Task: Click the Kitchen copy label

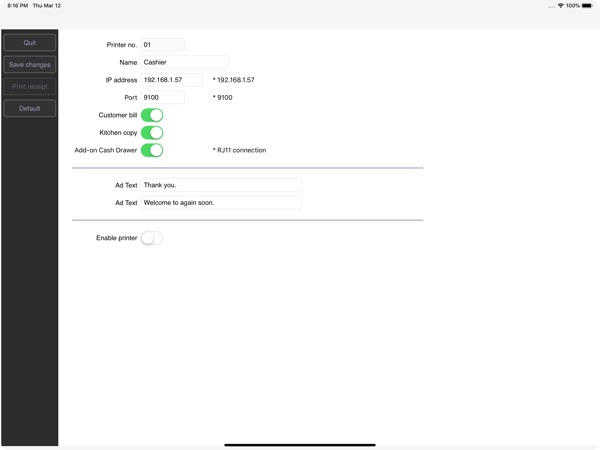Action: (x=118, y=133)
